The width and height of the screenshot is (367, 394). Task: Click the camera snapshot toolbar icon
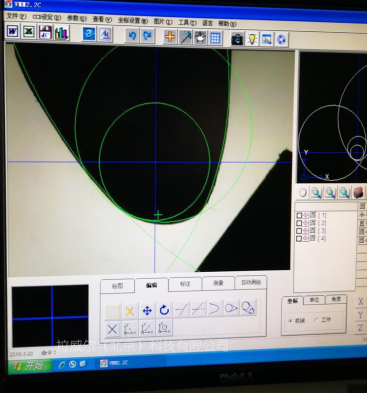click(x=237, y=39)
